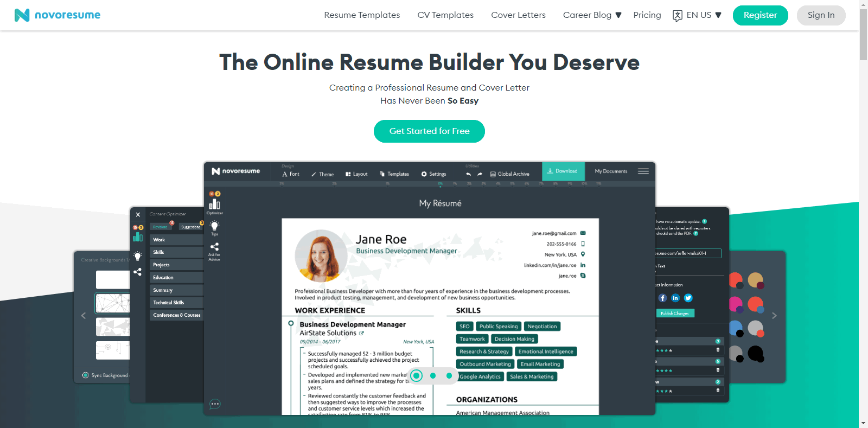Open the Optimizer bar chart icon in editor sidebar
Image resolution: width=868 pixels, height=428 pixels.
[x=215, y=204]
